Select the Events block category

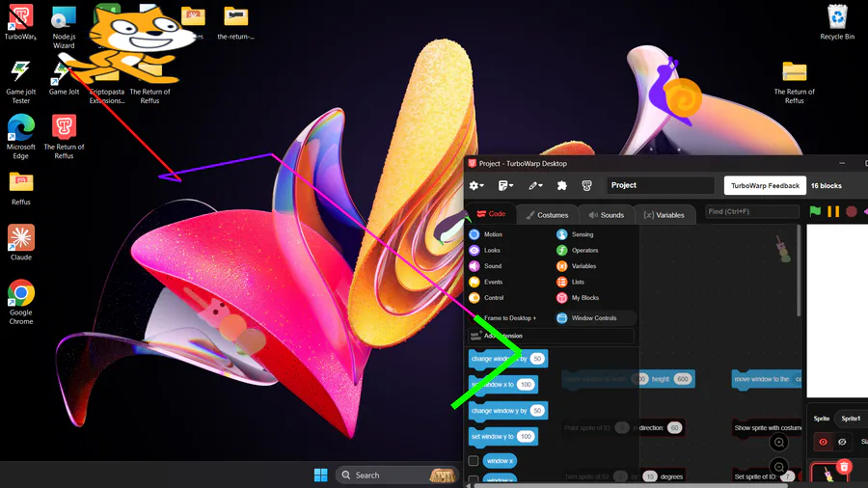coord(485,283)
